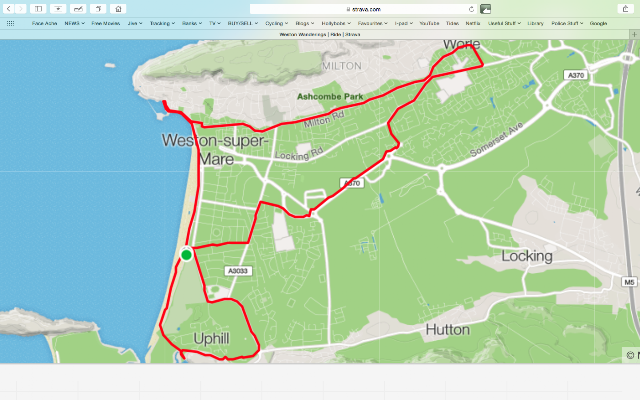The image size is (640, 400).
Task: Click the home icon in toolbar
Action: (118, 9)
